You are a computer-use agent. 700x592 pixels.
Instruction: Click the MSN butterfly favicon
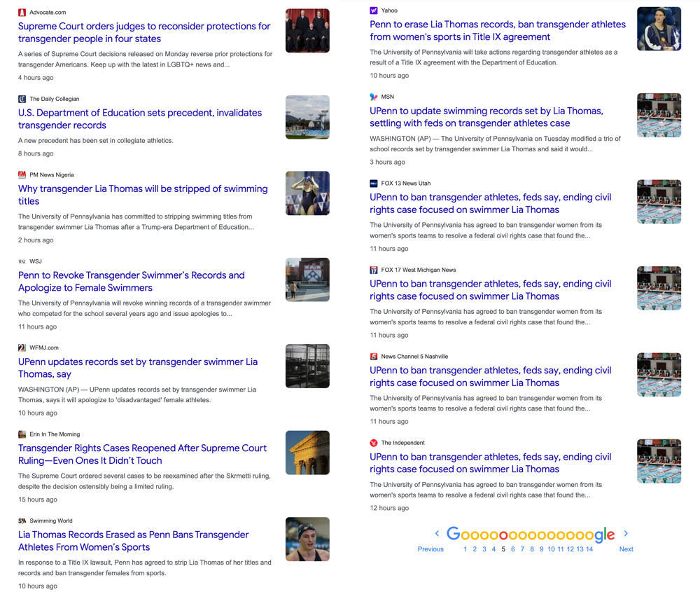(374, 97)
